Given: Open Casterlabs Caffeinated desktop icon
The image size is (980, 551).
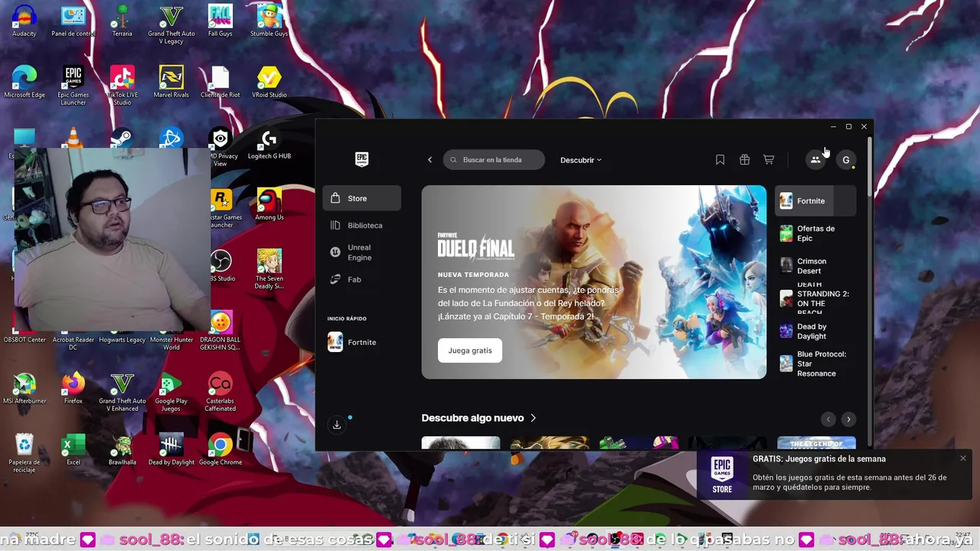Looking at the screenshot, I should point(220,392).
